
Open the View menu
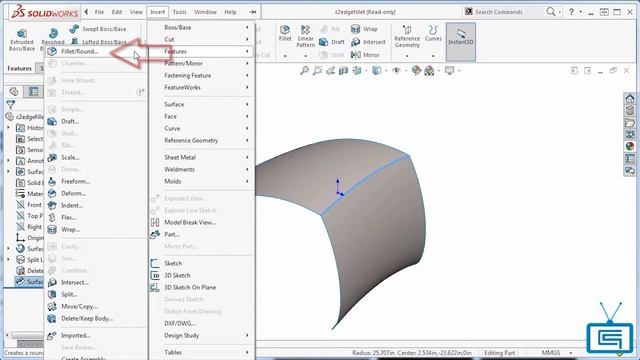click(136, 12)
